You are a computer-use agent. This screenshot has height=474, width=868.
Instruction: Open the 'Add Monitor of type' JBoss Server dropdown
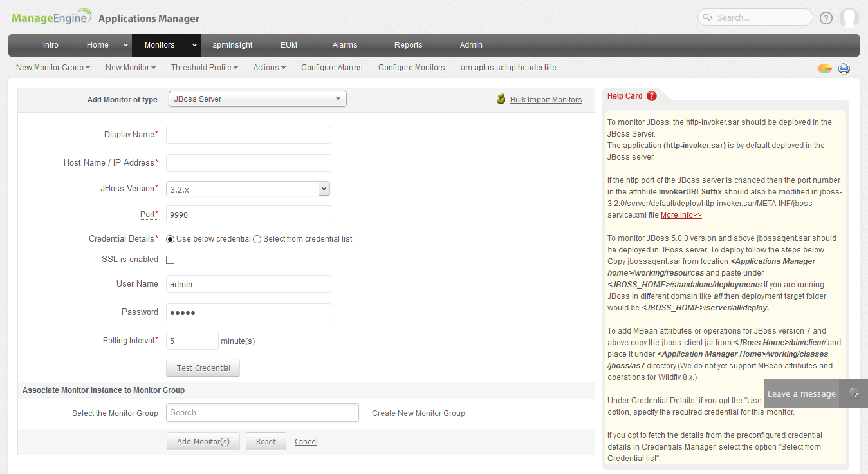click(x=257, y=99)
